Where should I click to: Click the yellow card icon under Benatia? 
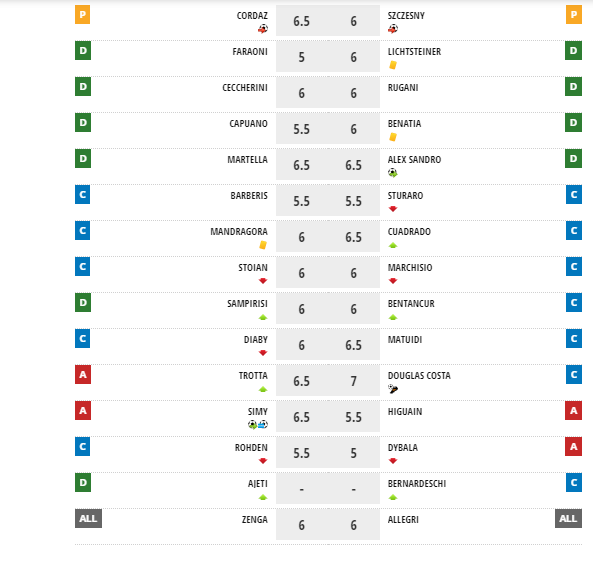[393, 137]
